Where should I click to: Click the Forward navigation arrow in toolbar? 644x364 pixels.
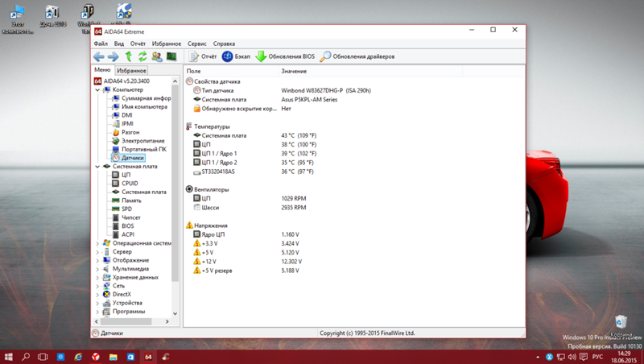(x=114, y=57)
